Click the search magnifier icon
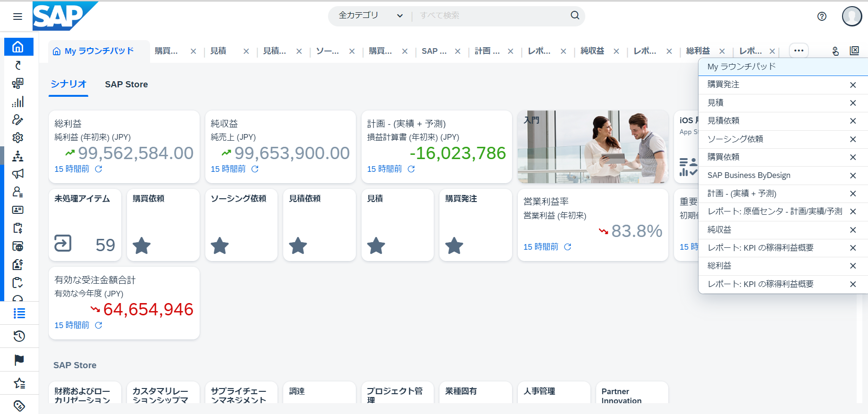 (x=574, y=15)
